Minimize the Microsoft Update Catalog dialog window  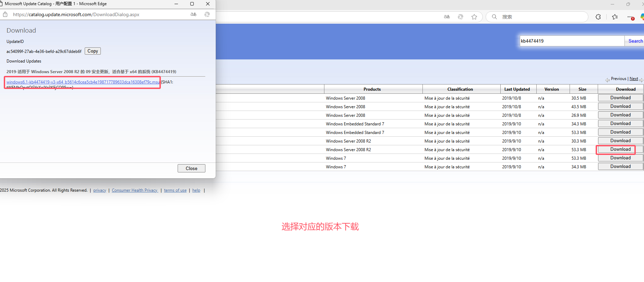(176, 4)
